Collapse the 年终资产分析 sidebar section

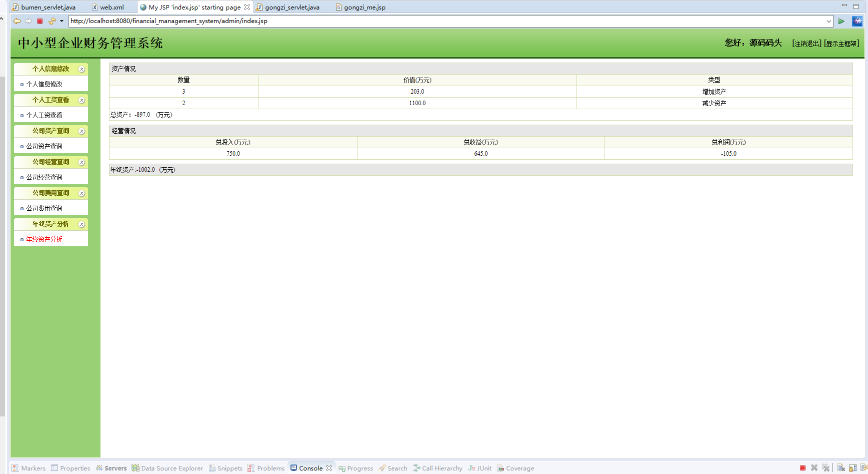pyautogui.click(x=82, y=224)
